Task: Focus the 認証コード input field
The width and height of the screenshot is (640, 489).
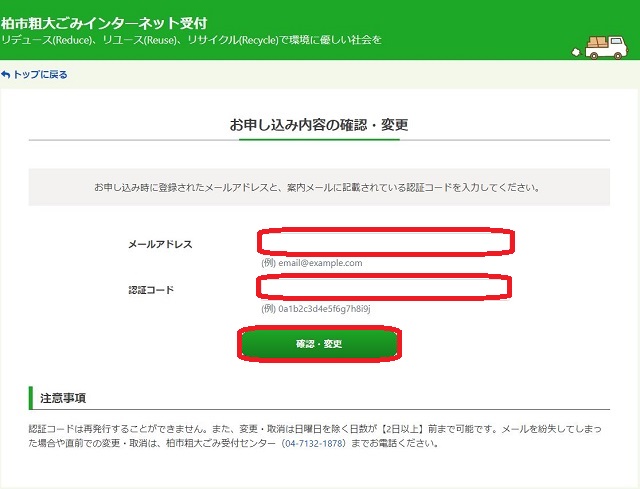Action: pyautogui.click(x=384, y=287)
